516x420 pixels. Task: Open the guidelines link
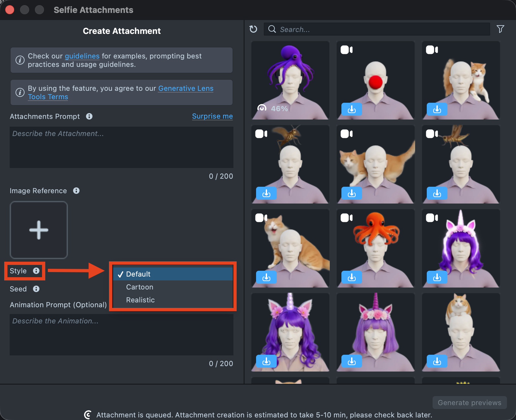tap(82, 56)
